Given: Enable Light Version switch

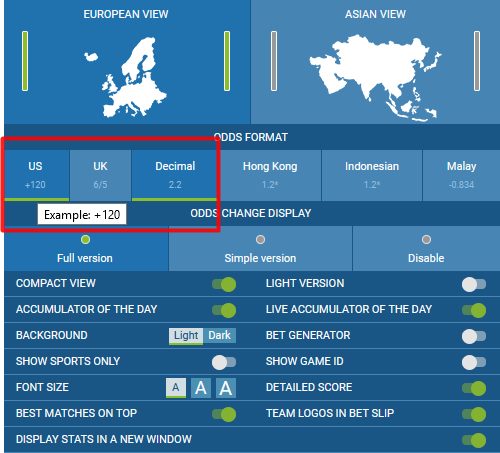Looking at the screenshot, I should click(x=474, y=284).
